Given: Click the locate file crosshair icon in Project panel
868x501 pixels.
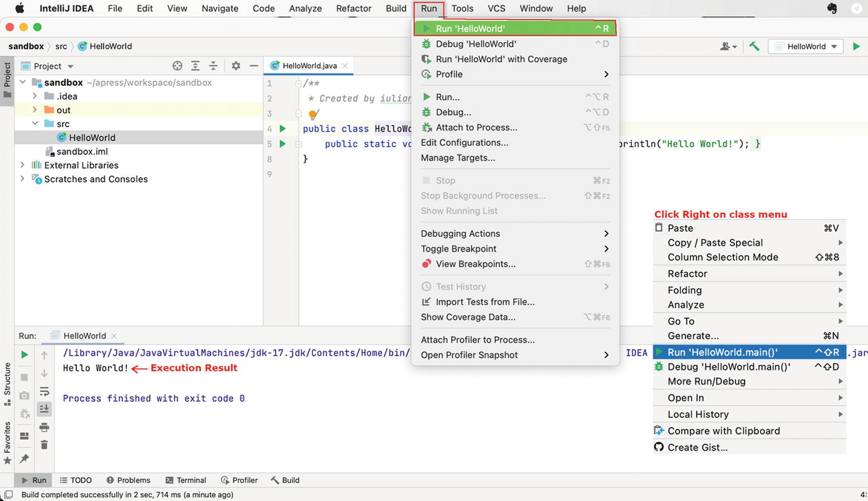Looking at the screenshot, I should click(x=177, y=66).
